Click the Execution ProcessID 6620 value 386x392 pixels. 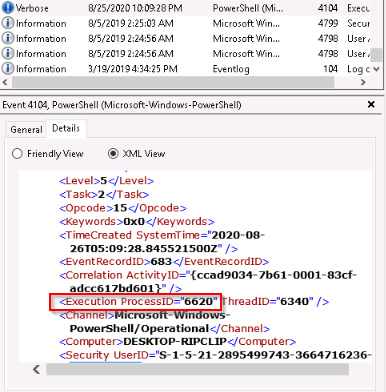198,301
